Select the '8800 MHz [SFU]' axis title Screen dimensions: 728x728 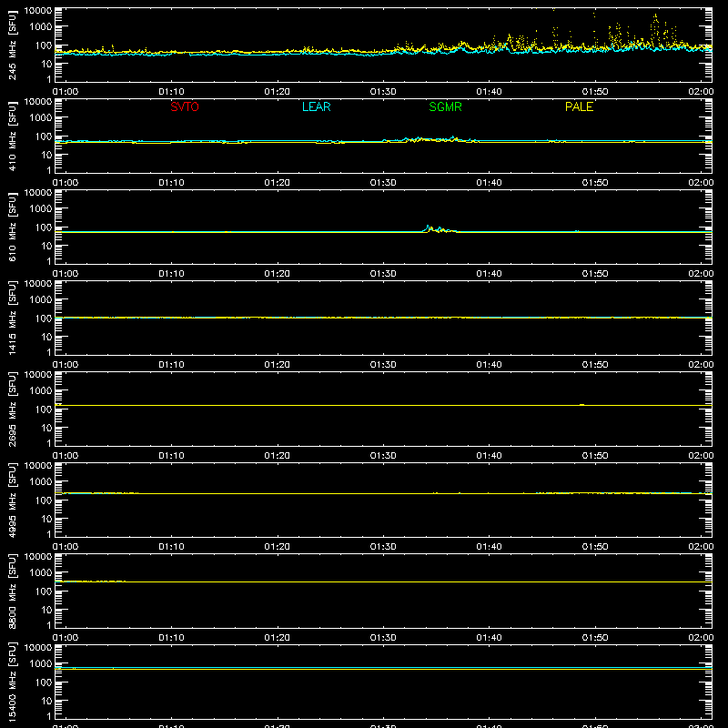(x=12, y=591)
